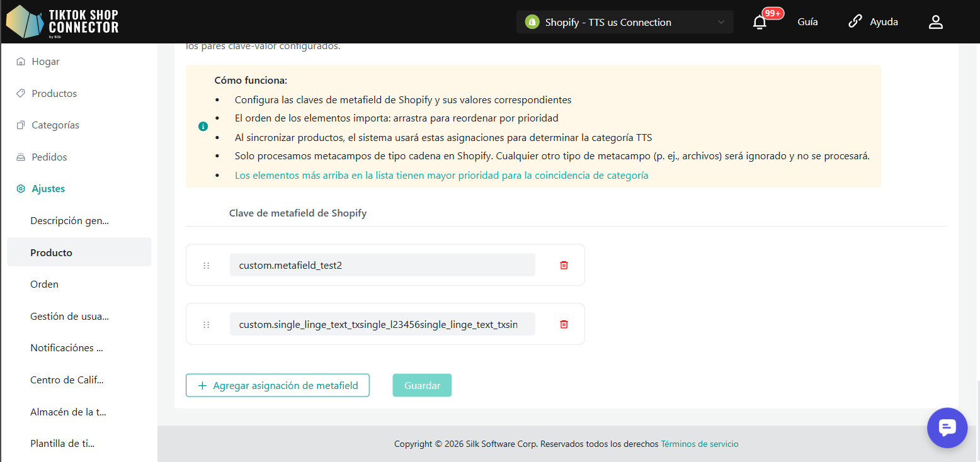Grab drag handle of custom.metafield_test2 row
This screenshot has height=462, width=980.
coord(206,266)
